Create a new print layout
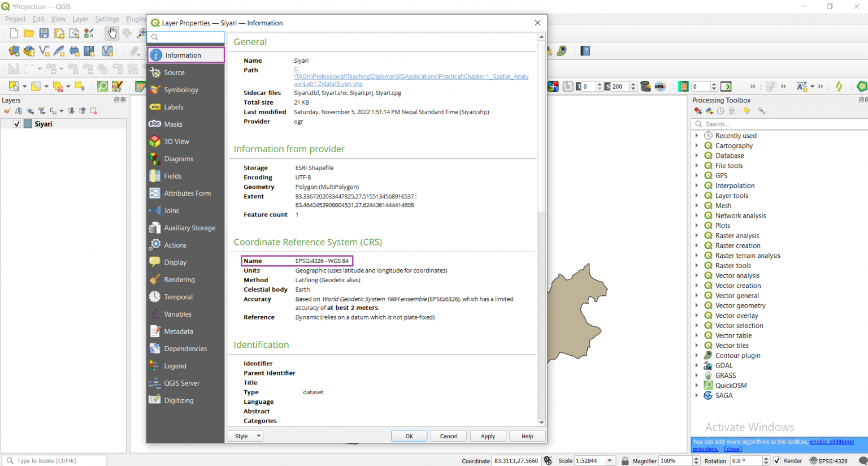Image resolution: width=868 pixels, height=466 pixels. click(x=59, y=33)
